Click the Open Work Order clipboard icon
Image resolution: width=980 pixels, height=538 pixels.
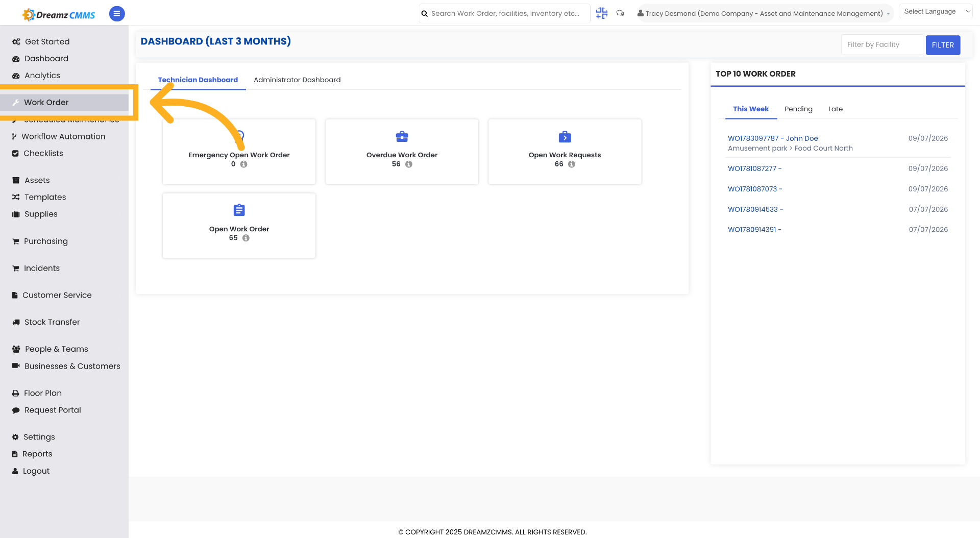point(239,210)
